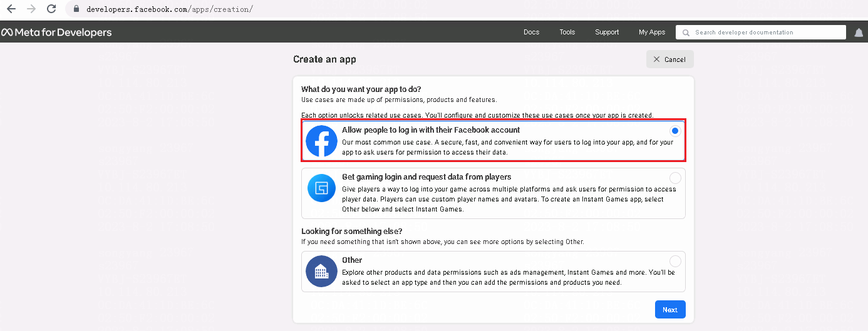Select the Facebook account login radio button

(674, 131)
